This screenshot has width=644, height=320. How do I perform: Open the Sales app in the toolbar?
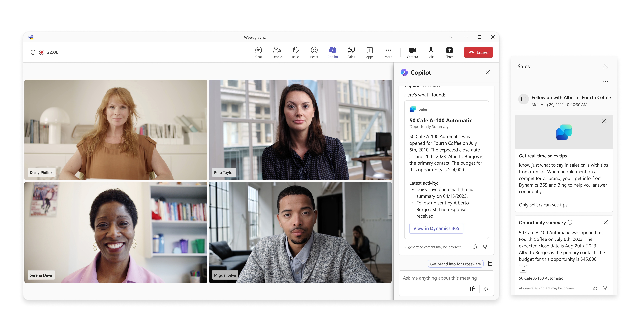tap(351, 52)
